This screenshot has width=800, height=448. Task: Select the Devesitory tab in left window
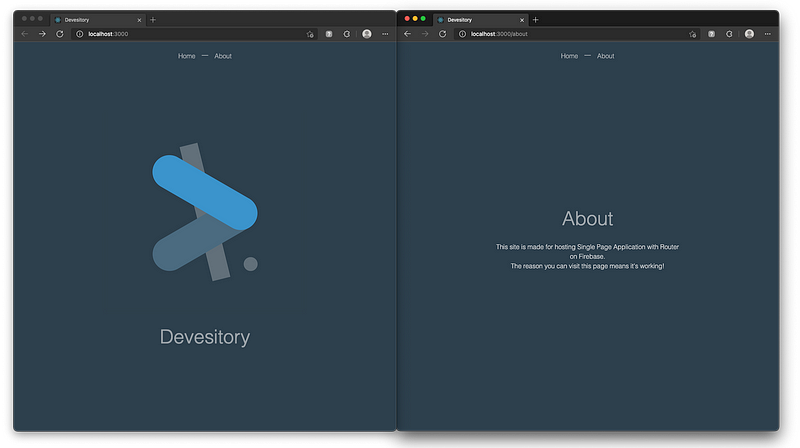97,20
